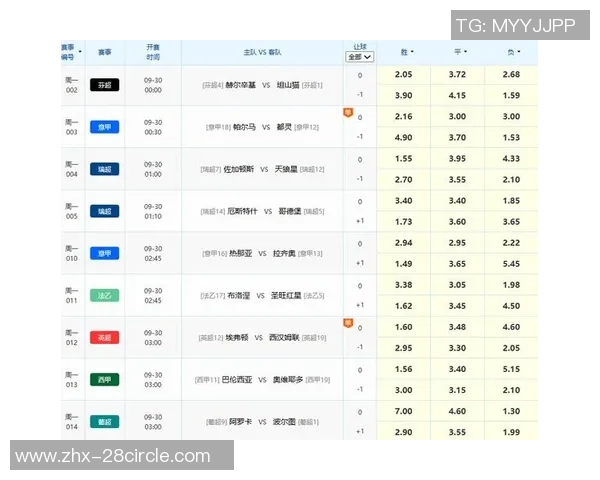Select win odds 2.05 for match 002
Viewport: 600px width, 480px height.
[404, 75]
